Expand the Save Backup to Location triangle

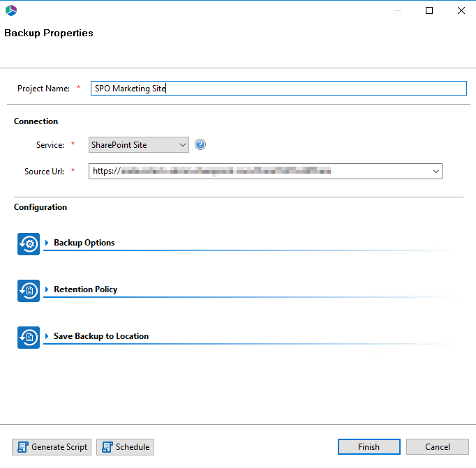coord(47,336)
